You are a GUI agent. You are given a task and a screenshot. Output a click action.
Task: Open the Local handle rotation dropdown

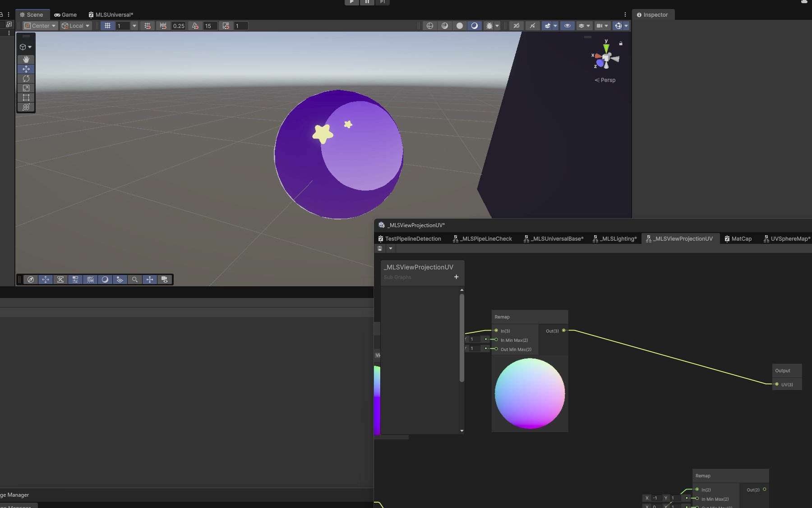76,26
